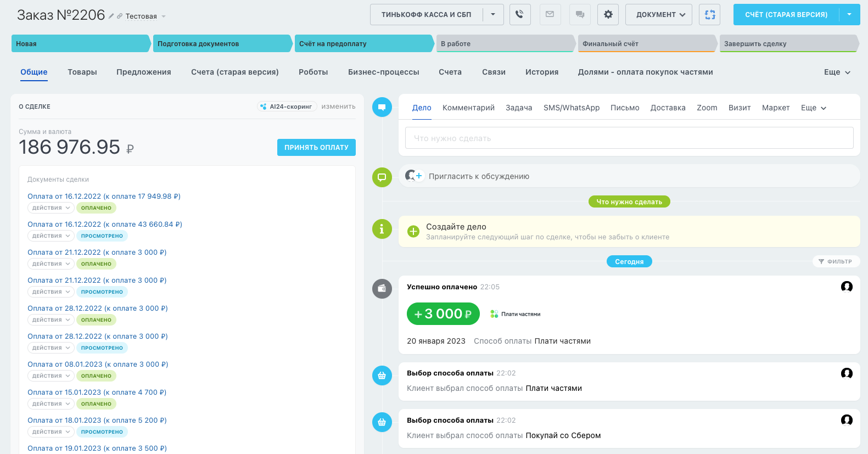The image size is (868, 454).
Task: Expand the Счёт (старая версия) split arrow
Action: [x=849, y=15]
